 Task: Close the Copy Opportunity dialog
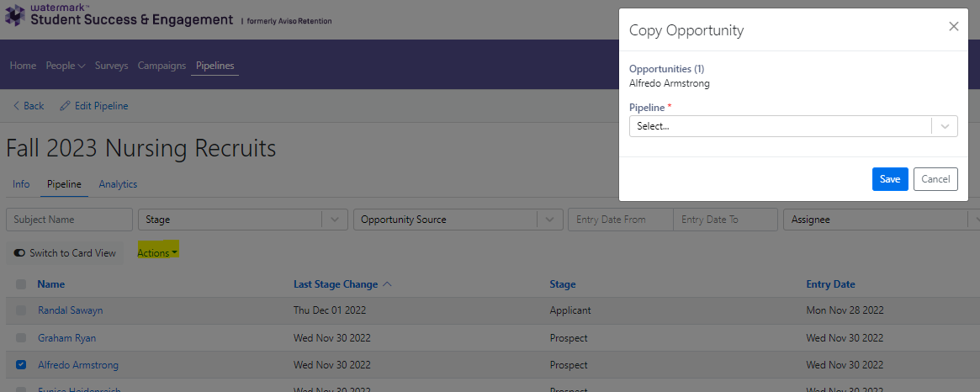point(953,26)
